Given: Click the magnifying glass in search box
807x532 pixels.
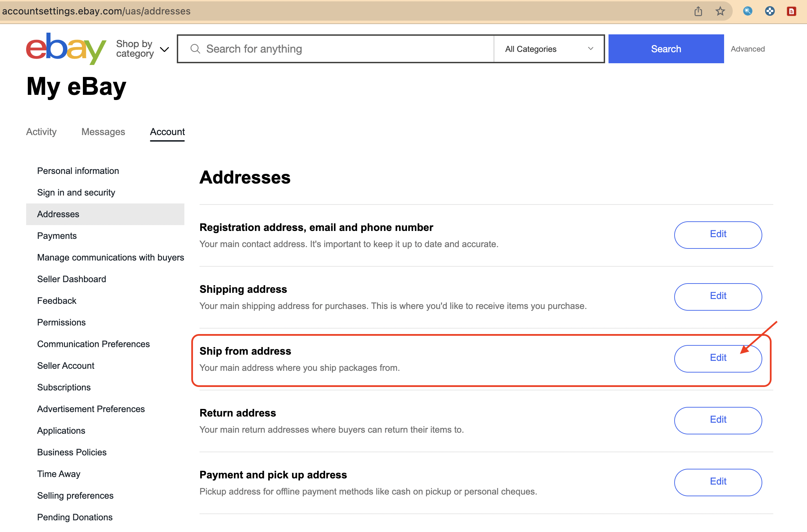Looking at the screenshot, I should 195,49.
